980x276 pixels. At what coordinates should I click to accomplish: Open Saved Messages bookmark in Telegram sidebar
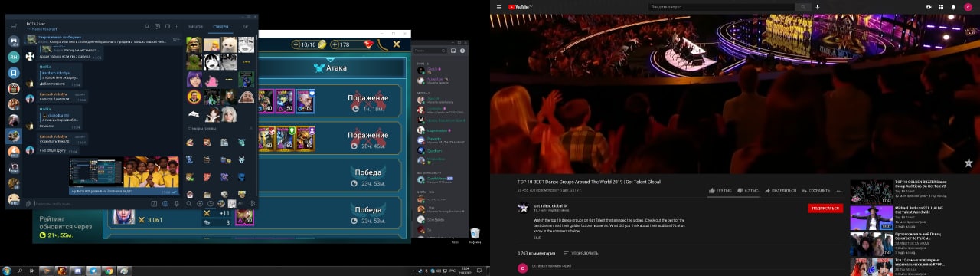pos(14,73)
